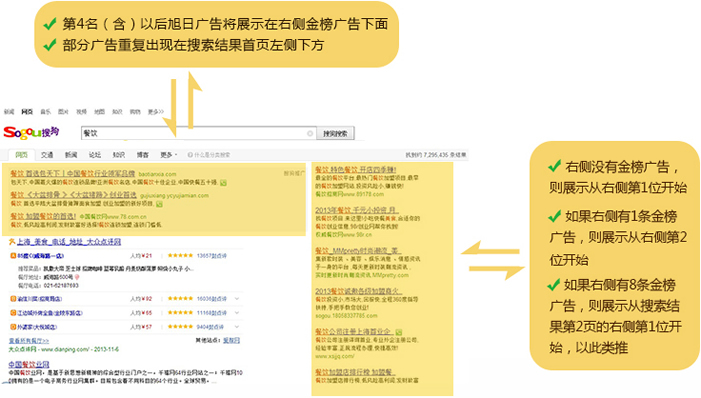Click the www.xsjq.com ad URL
This screenshot has height=398, width=701.
click(x=334, y=356)
